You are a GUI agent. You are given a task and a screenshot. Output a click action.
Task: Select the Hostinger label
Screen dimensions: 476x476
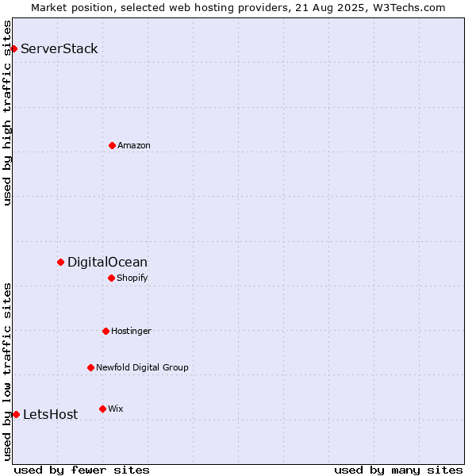tap(131, 331)
